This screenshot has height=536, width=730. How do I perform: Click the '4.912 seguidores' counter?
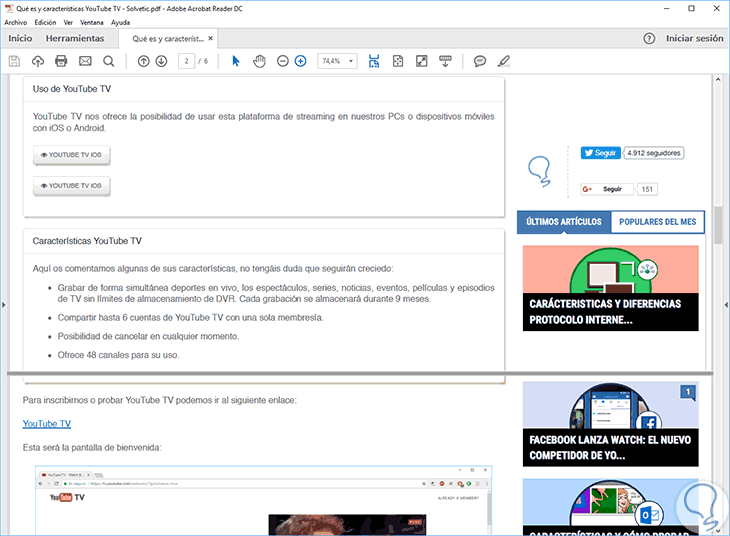pos(654,153)
